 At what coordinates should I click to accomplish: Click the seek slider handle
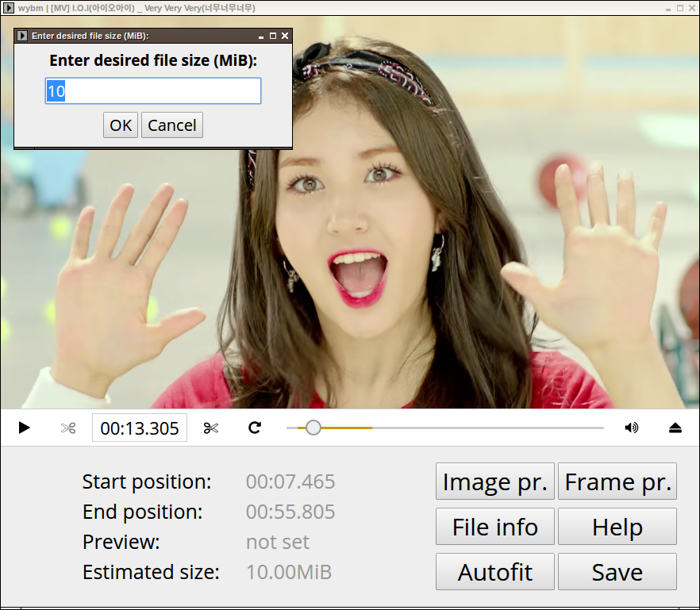click(313, 428)
